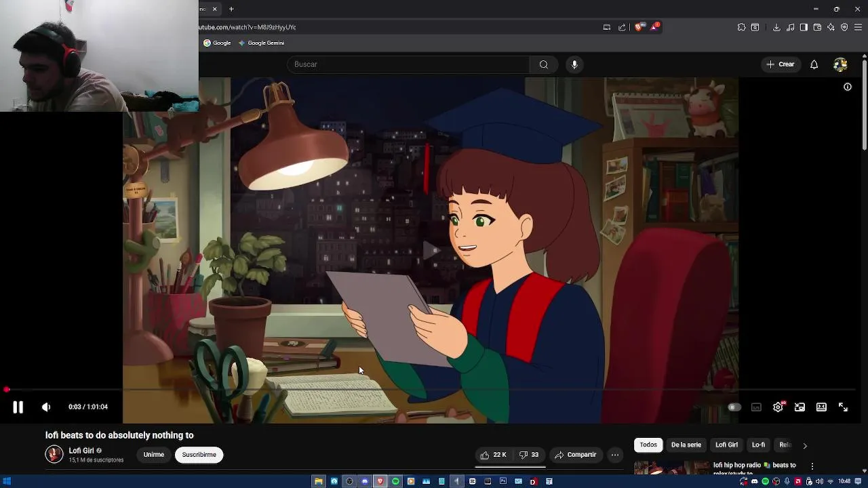868x488 pixels.
Task: Open the browser extensions puzzle icon
Action: point(741,27)
